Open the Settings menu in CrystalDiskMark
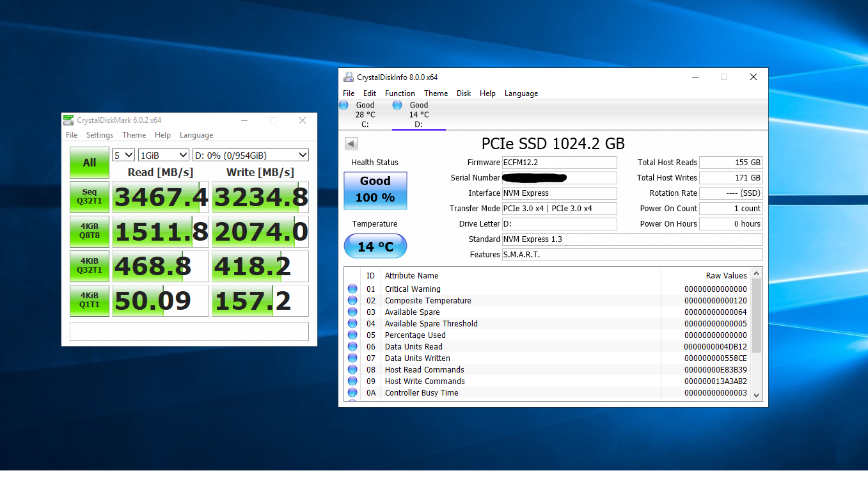Screen dimensions: 868x489 tap(100, 135)
